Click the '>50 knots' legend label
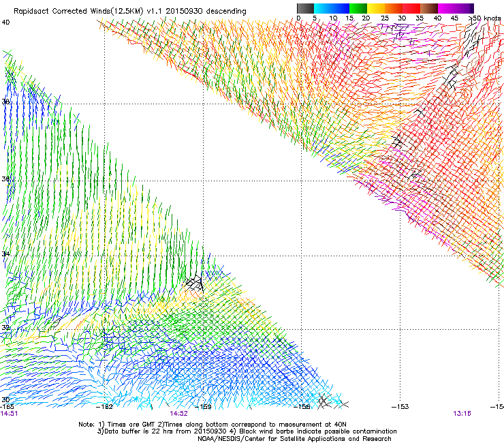This screenshot has width=504, height=443. [x=484, y=18]
